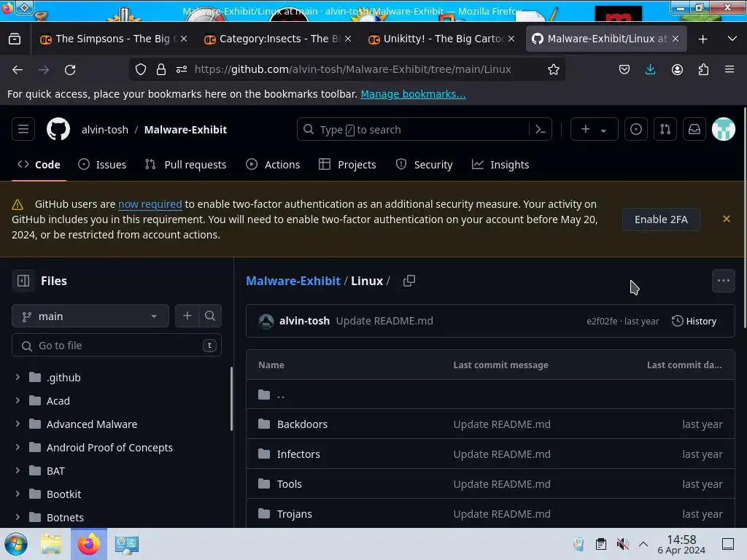Reload the current page
747x560 pixels.
click(x=70, y=69)
